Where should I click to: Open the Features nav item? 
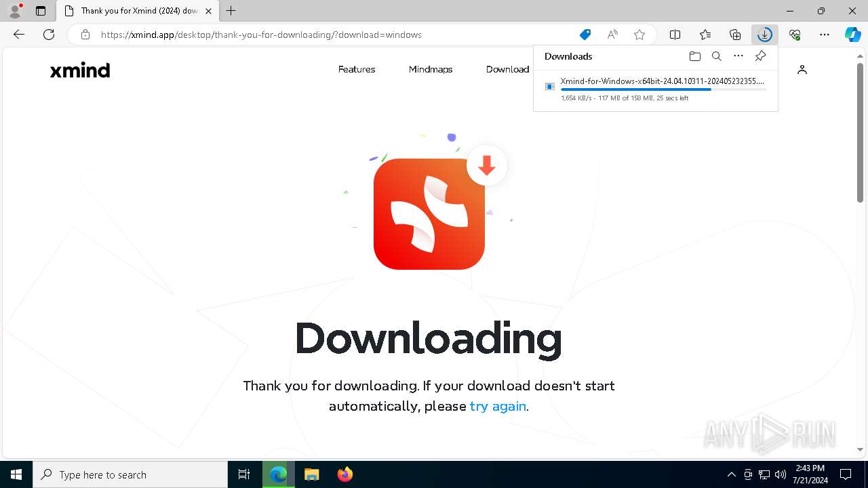[x=357, y=69]
